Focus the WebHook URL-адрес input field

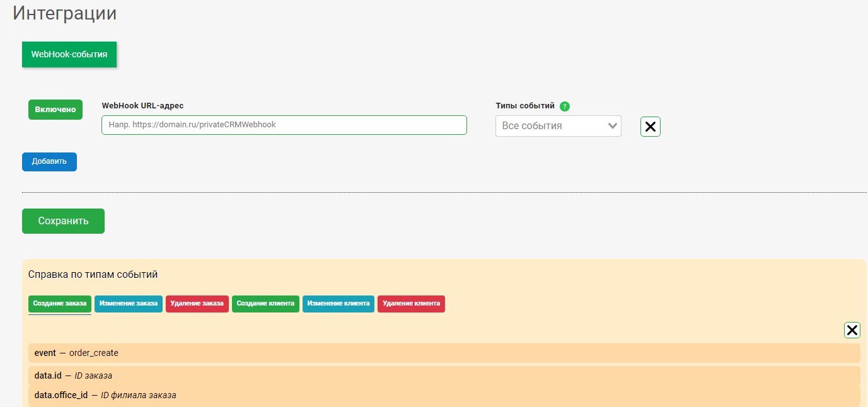[284, 125]
